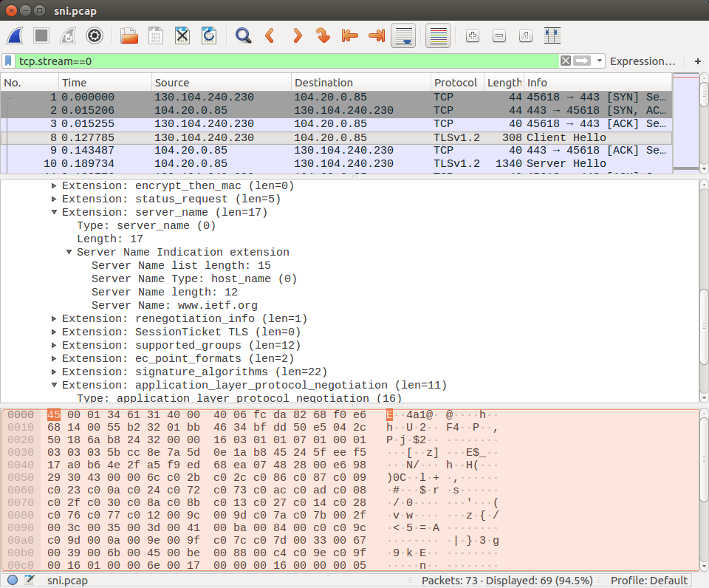This screenshot has width=709, height=588.
Task: Edit the tcp.stream==0 filter field
Action: (x=287, y=61)
